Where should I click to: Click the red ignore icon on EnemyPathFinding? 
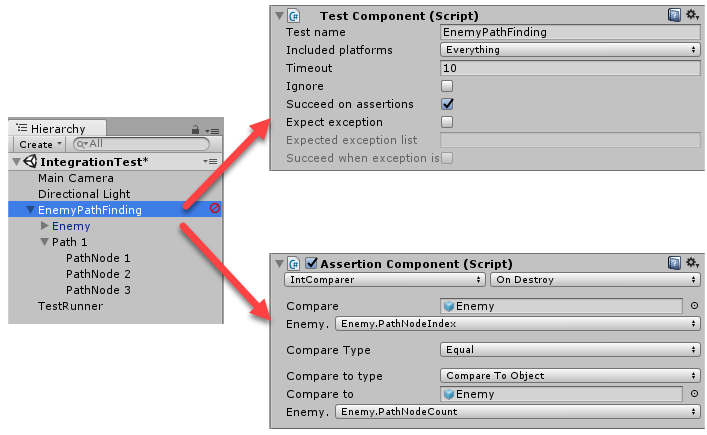[x=215, y=209]
